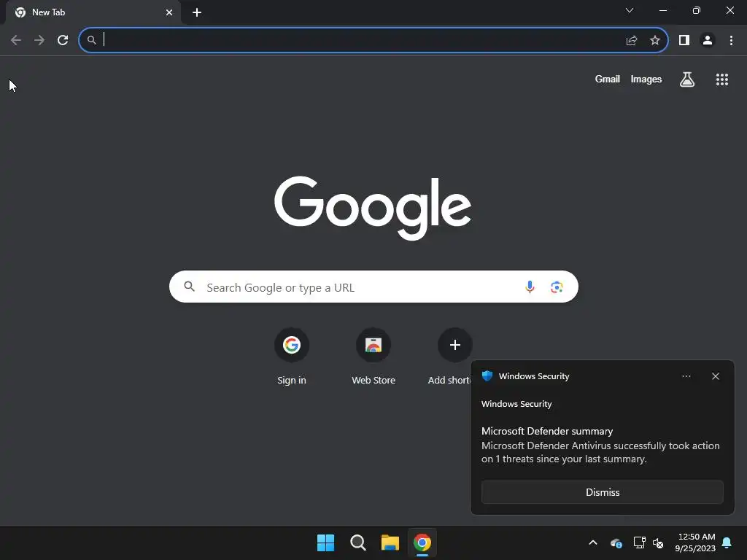The height and width of the screenshot is (560, 747).
Task: Dismiss the Microsoft Defender notification
Action: pyautogui.click(x=602, y=492)
